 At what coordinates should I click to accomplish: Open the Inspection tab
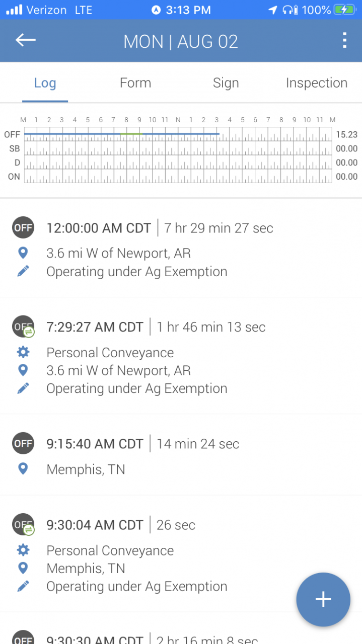317,83
